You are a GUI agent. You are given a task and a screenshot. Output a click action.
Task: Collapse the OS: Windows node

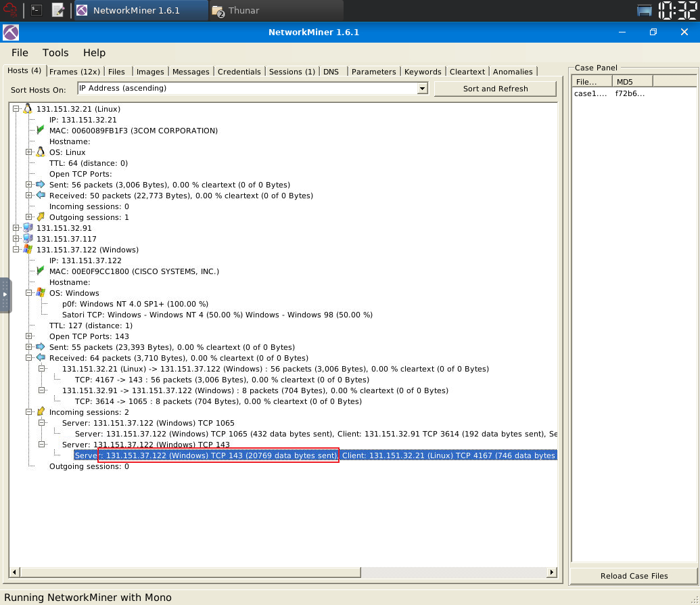(29, 292)
